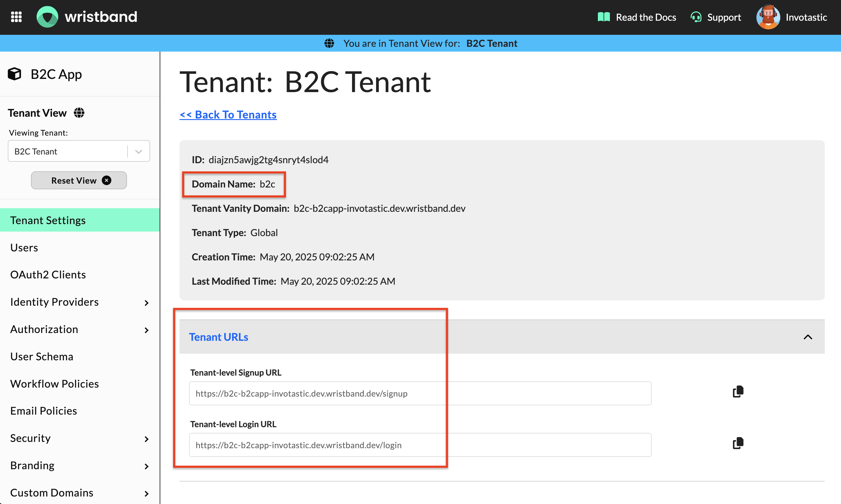The image size is (841, 504).
Task: Expand the Security submenu
Action: click(x=146, y=439)
